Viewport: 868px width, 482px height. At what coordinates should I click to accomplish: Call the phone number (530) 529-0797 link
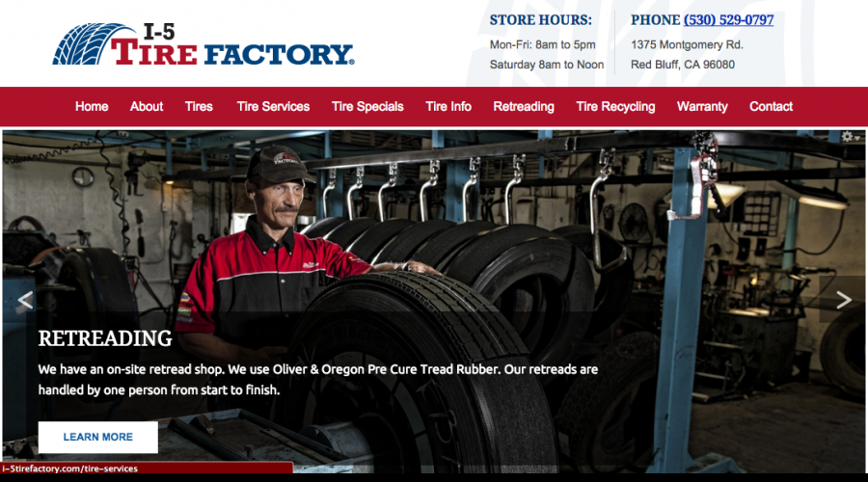click(x=728, y=20)
